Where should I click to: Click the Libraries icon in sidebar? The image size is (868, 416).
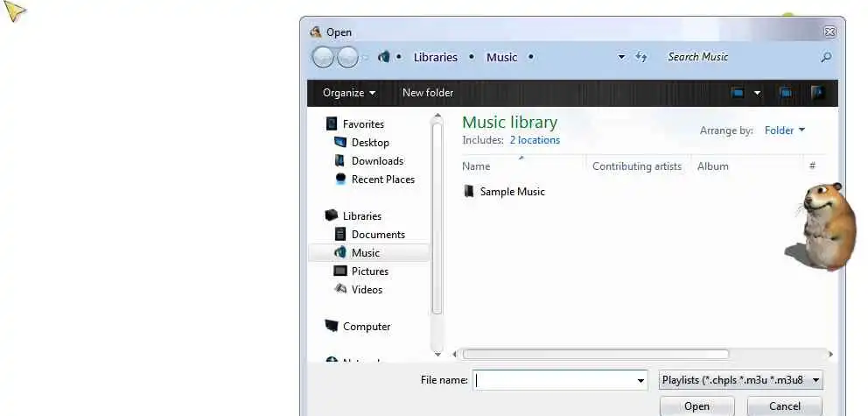(x=331, y=215)
